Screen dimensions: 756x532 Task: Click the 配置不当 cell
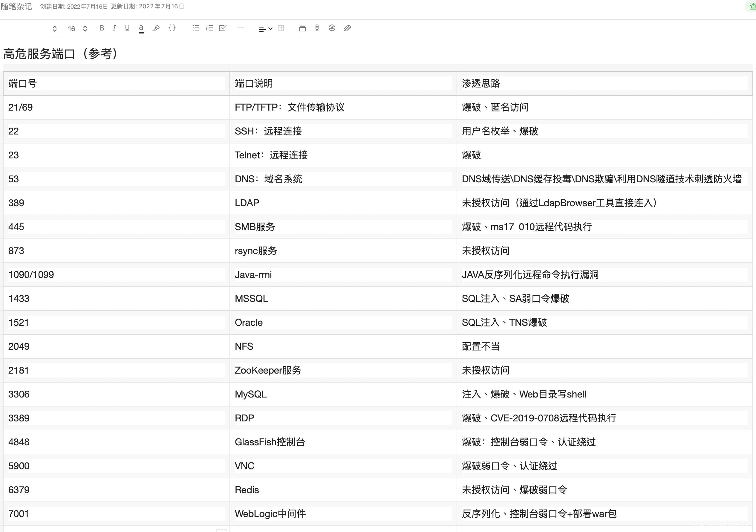click(x=605, y=346)
